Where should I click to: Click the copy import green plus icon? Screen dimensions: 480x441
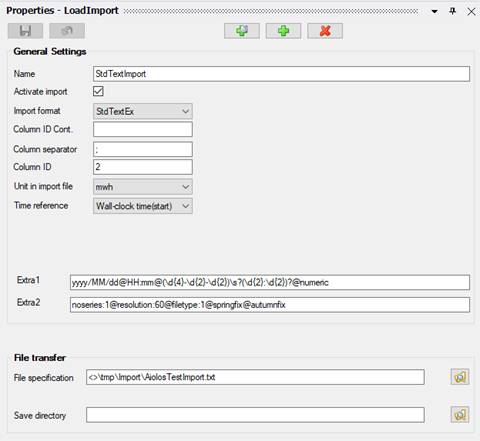pyautogui.click(x=242, y=31)
